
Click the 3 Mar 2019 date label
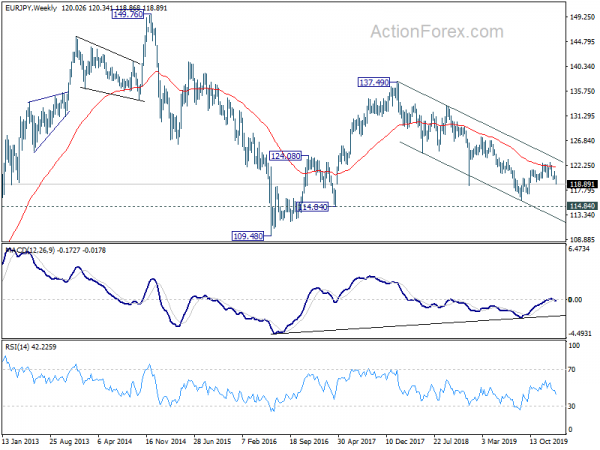click(499, 441)
